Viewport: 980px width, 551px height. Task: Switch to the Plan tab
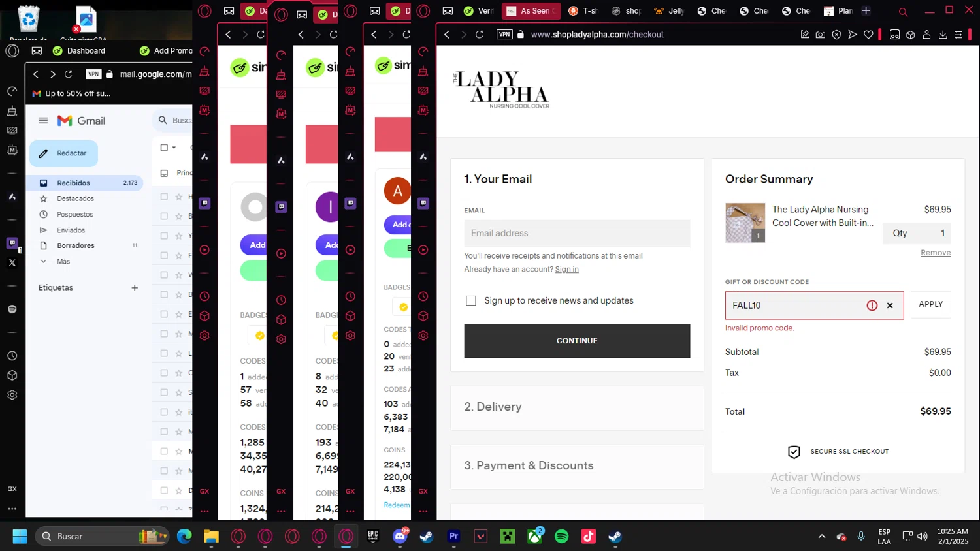point(838,11)
